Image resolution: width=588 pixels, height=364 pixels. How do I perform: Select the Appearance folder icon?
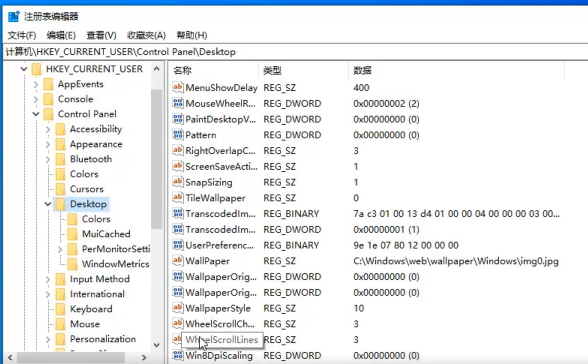click(x=60, y=144)
